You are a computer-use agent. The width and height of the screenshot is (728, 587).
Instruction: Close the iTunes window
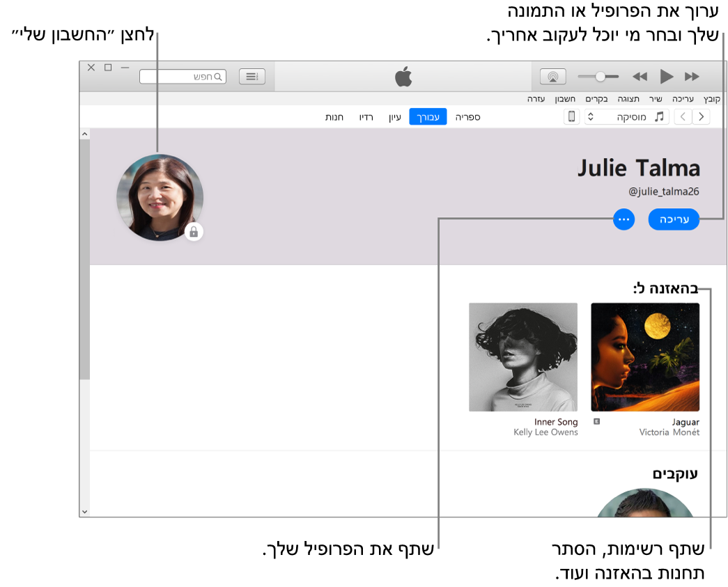tap(91, 68)
